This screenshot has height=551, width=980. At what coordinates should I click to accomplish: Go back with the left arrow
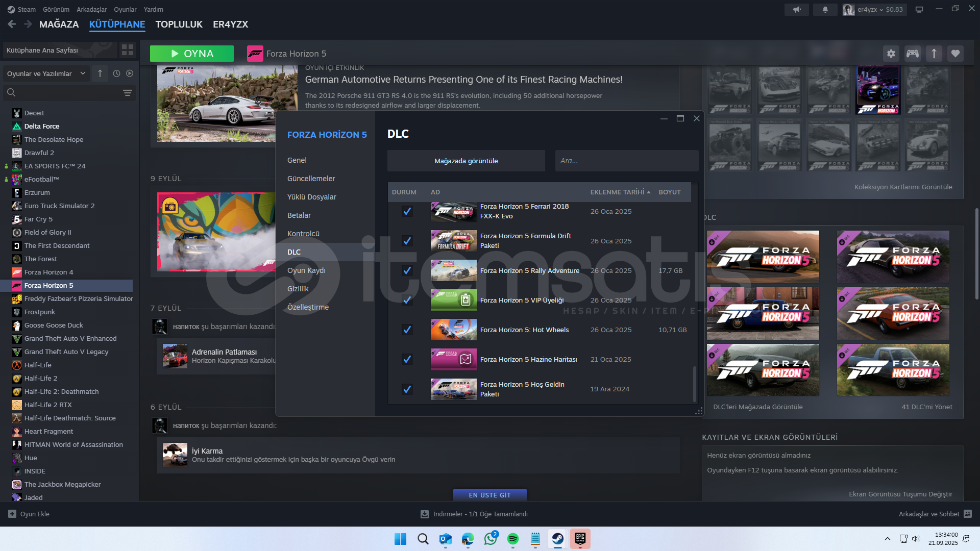12,24
